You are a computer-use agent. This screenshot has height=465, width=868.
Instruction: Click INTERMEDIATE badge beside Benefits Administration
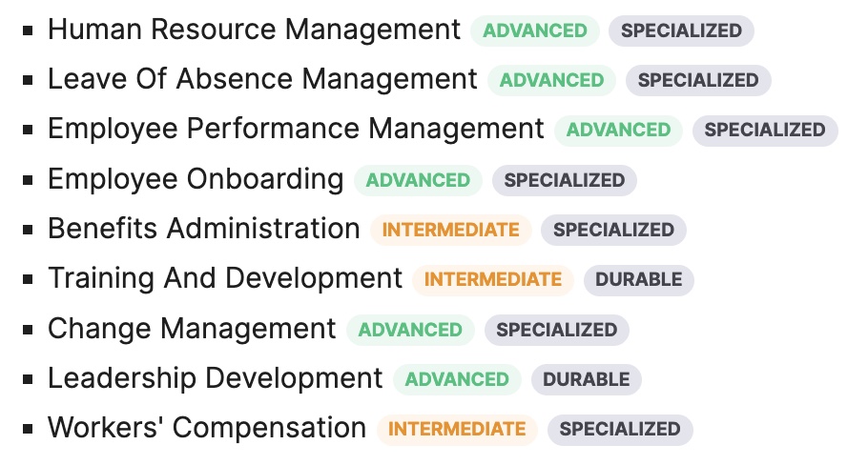tap(450, 230)
